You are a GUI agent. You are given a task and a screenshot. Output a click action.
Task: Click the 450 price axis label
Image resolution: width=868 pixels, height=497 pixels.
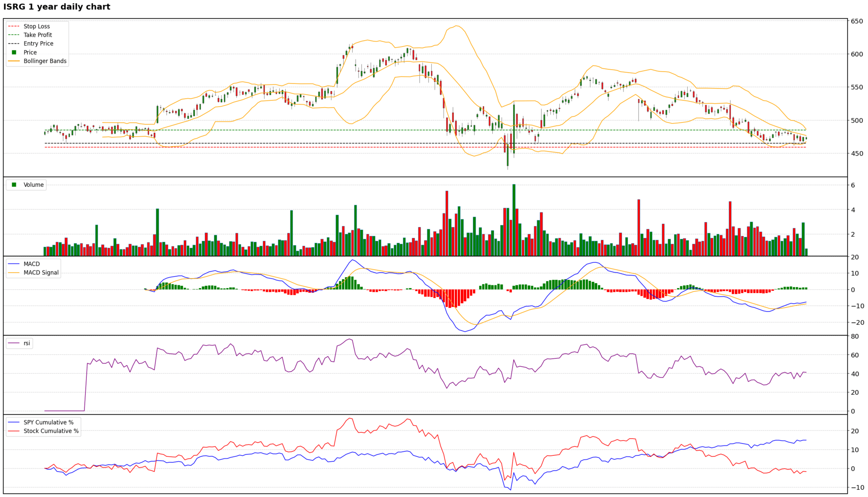coord(857,154)
